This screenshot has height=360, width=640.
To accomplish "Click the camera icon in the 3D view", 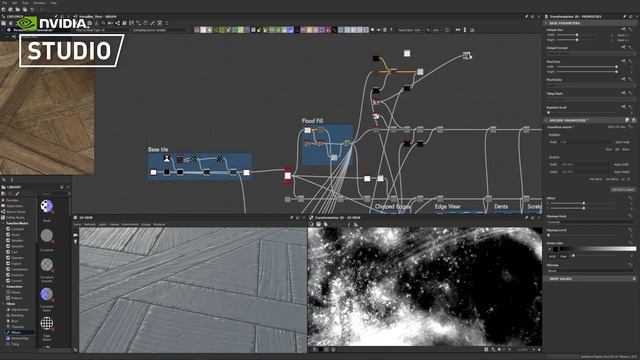I will [76, 235].
